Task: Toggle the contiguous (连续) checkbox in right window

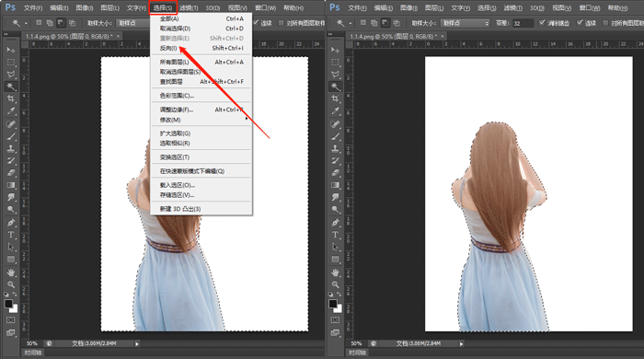Action: click(x=580, y=23)
